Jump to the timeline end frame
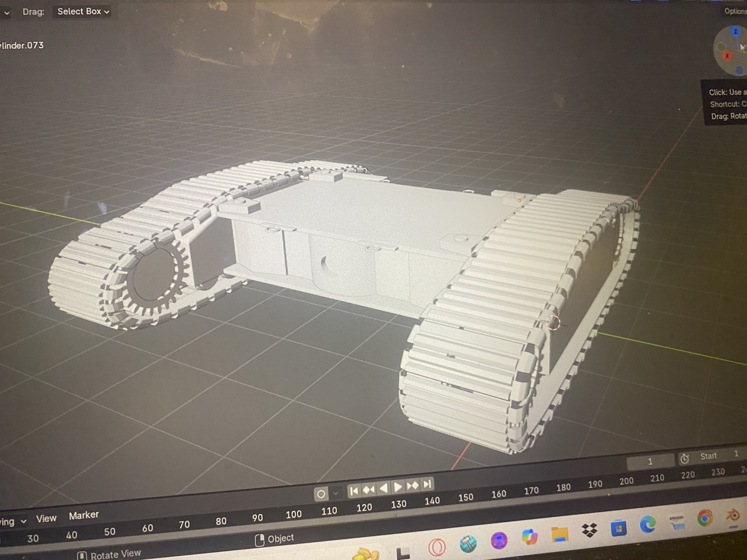Viewport: 747px width, 560px height. 427,484
